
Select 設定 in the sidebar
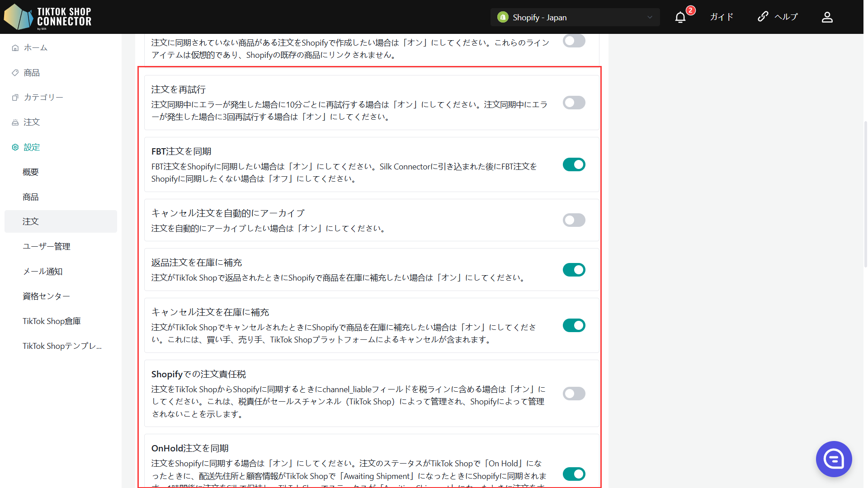point(32,147)
